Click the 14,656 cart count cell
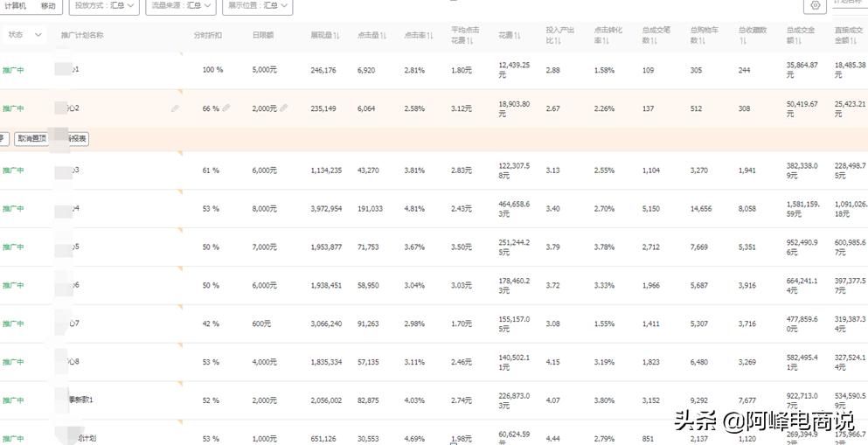 coord(701,209)
